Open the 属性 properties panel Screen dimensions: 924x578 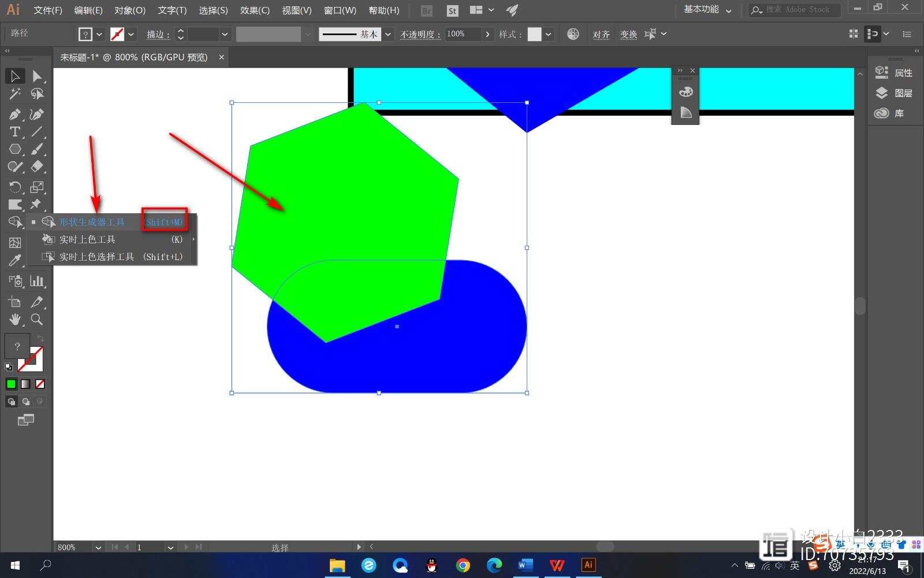click(895, 73)
